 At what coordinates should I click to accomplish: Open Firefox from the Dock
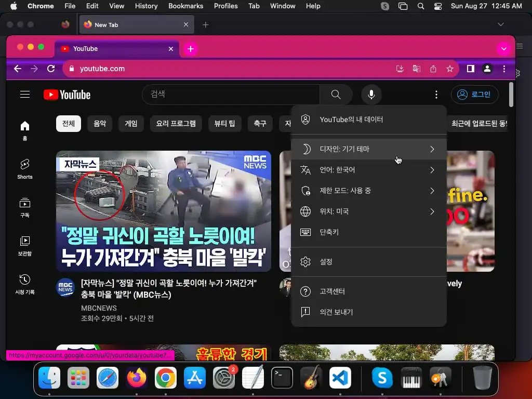(x=137, y=378)
